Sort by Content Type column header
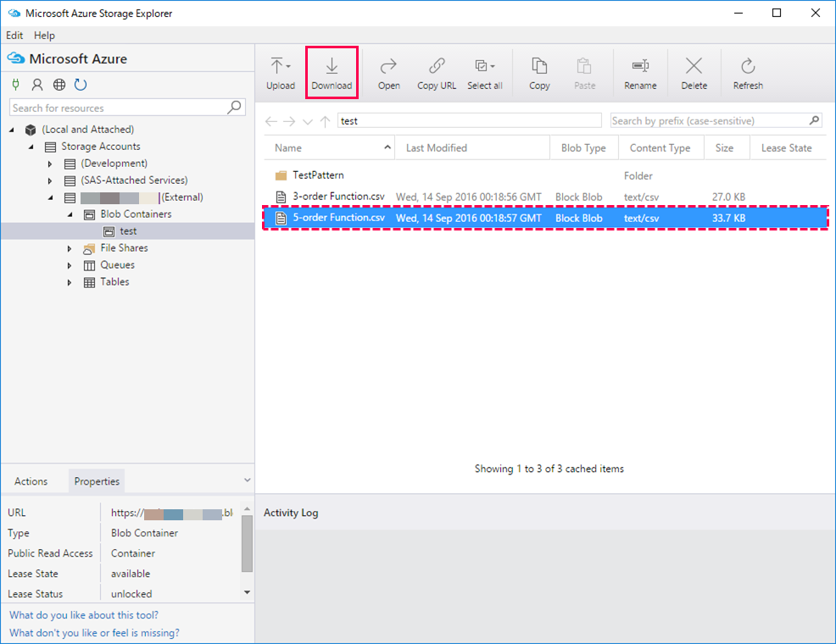Viewport: 836px width, 644px height. point(660,147)
